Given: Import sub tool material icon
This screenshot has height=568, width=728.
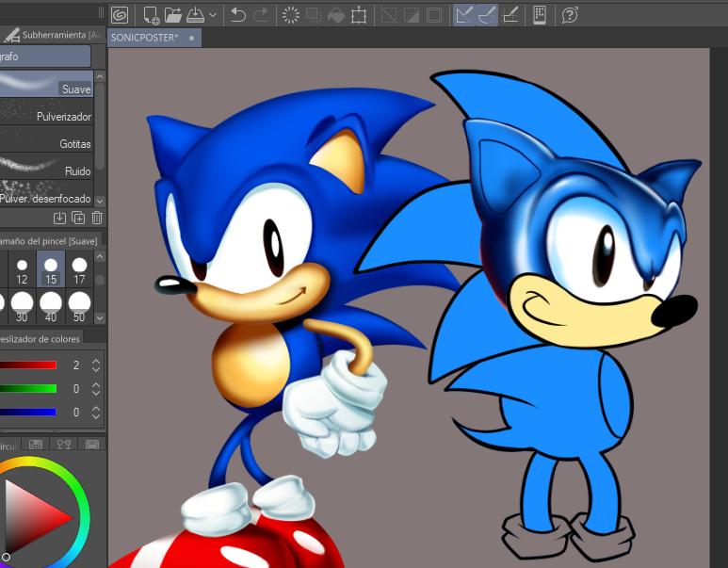Looking at the screenshot, I should click(59, 218).
